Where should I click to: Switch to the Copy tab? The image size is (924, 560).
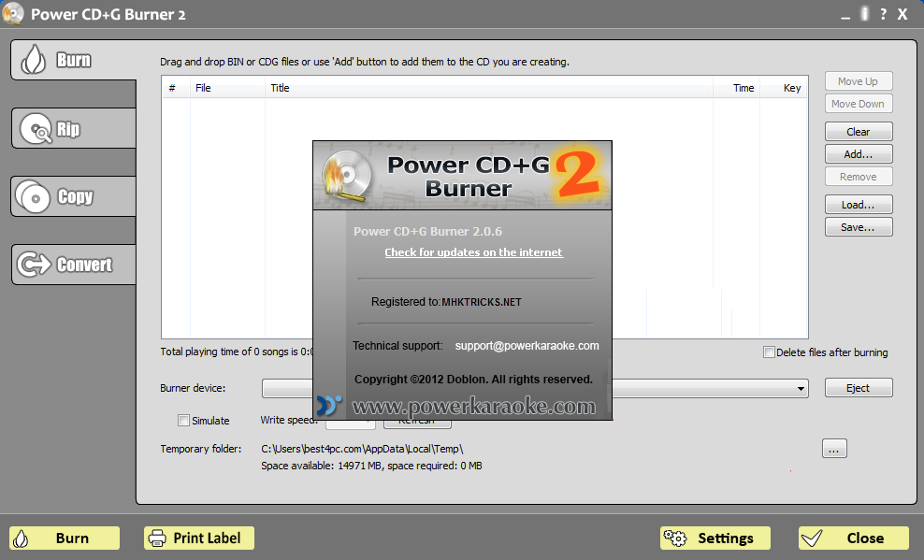pos(74,196)
